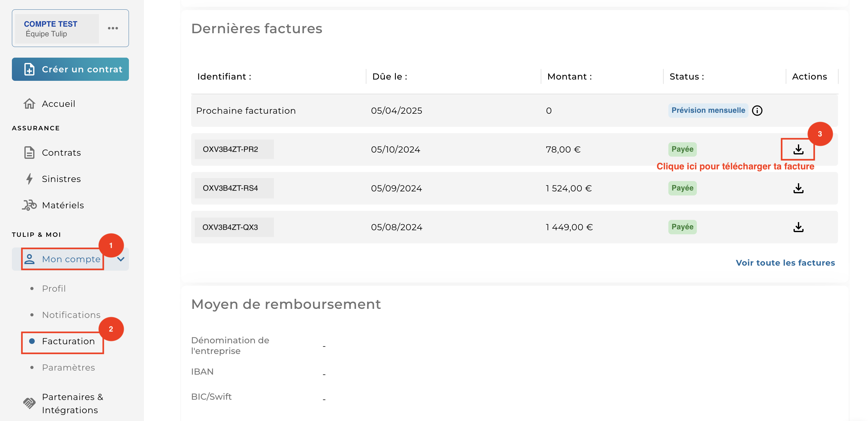Click info icon next to Prévision mensuelle
Viewport: 868px width, 421px height.
pos(757,111)
